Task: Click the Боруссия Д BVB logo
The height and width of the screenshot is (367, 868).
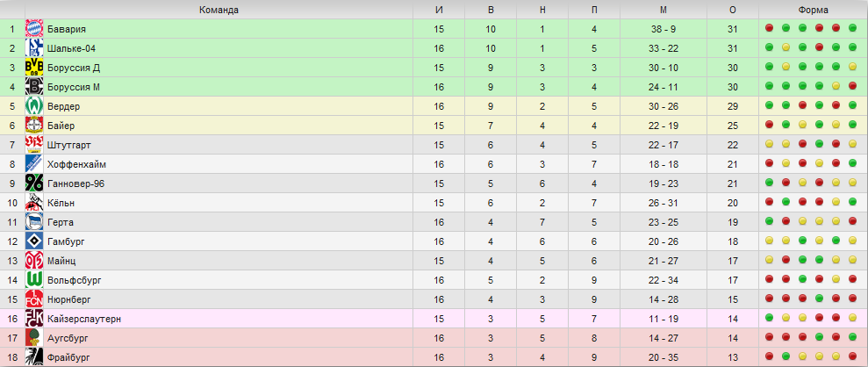Action: point(34,68)
